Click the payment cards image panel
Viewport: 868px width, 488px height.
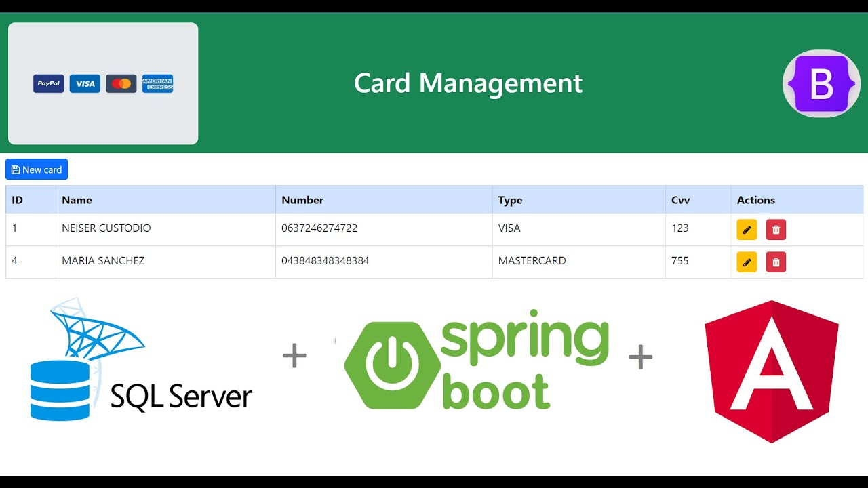click(x=103, y=83)
